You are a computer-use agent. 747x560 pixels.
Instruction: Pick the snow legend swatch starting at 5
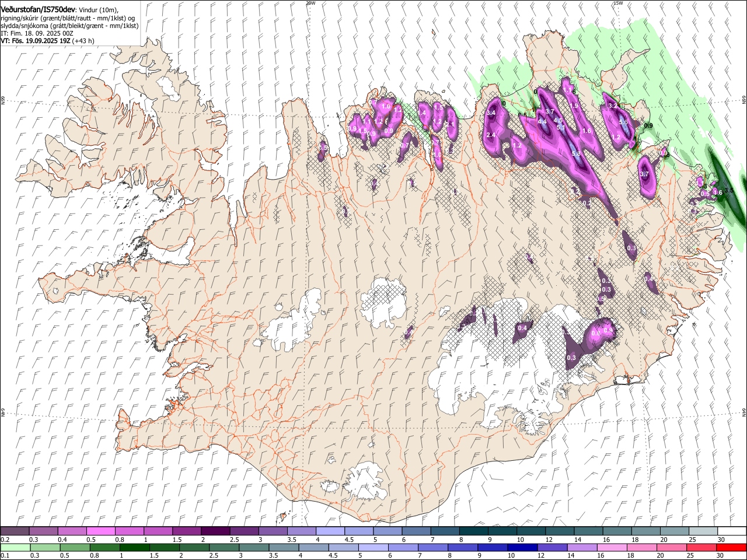[x=388, y=531]
